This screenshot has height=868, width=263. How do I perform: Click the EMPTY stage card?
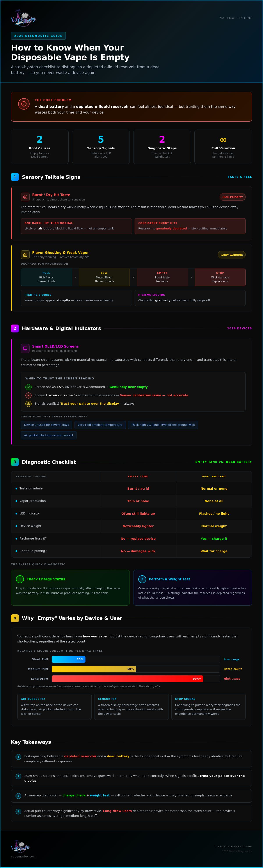click(162, 277)
